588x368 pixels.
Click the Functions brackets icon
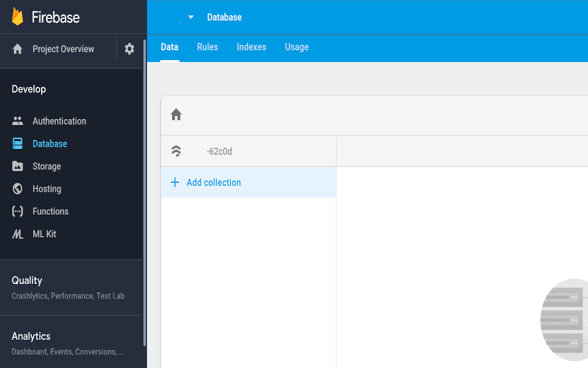point(18,212)
